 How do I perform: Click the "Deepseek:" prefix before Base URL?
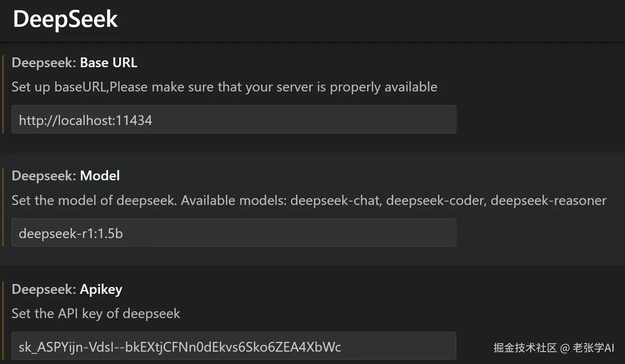pos(44,63)
